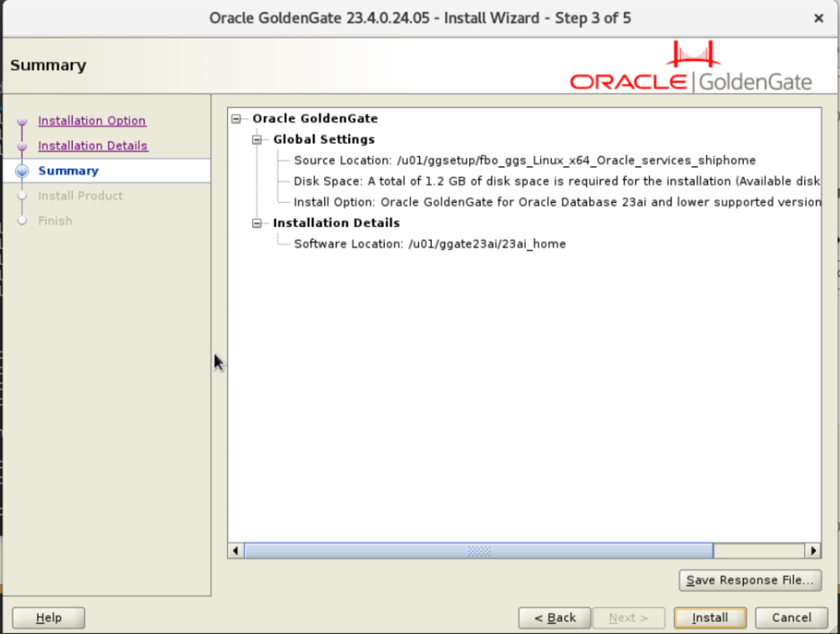The height and width of the screenshot is (634, 840).
Task: Click the Installation Details step bullet icon
Action: 22,146
